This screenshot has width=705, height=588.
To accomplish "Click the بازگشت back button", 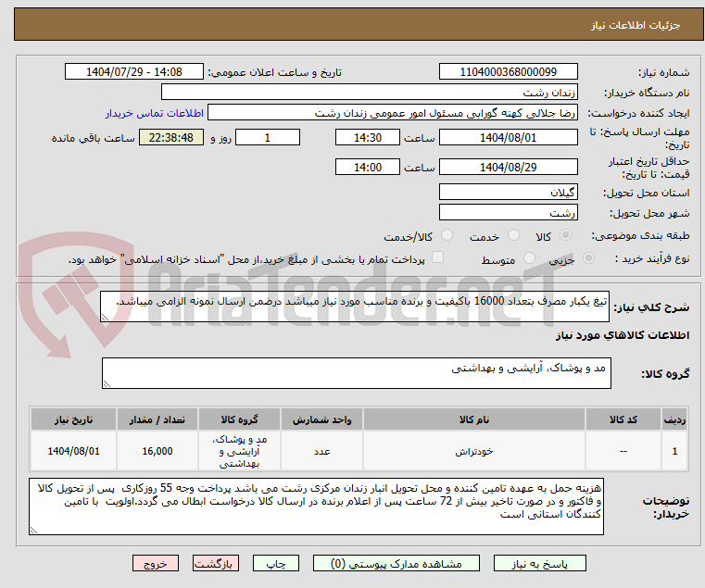I will (x=216, y=563).
